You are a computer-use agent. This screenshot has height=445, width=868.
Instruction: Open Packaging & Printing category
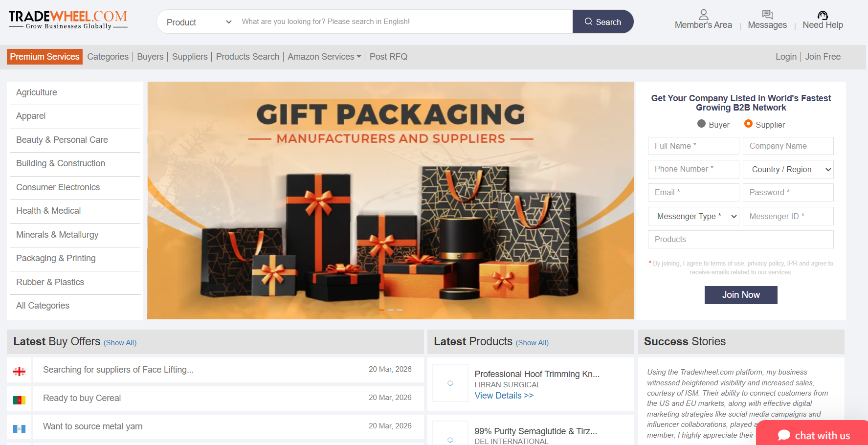point(56,258)
